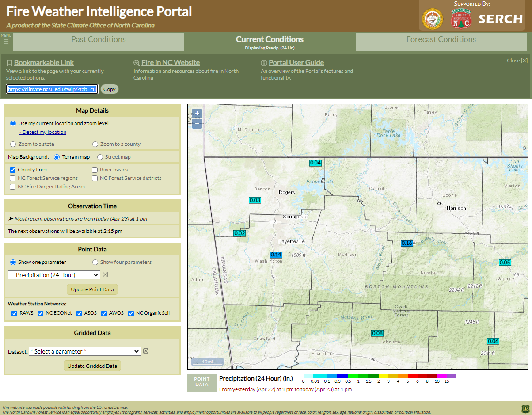
Task: Switch to the Past Conditions tab
Action: point(99,42)
